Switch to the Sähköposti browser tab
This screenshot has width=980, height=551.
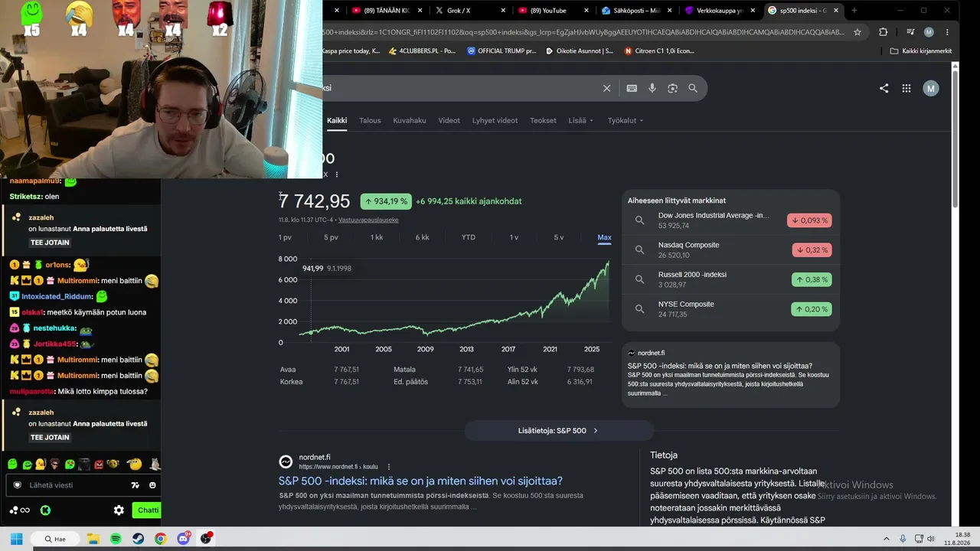point(635,11)
